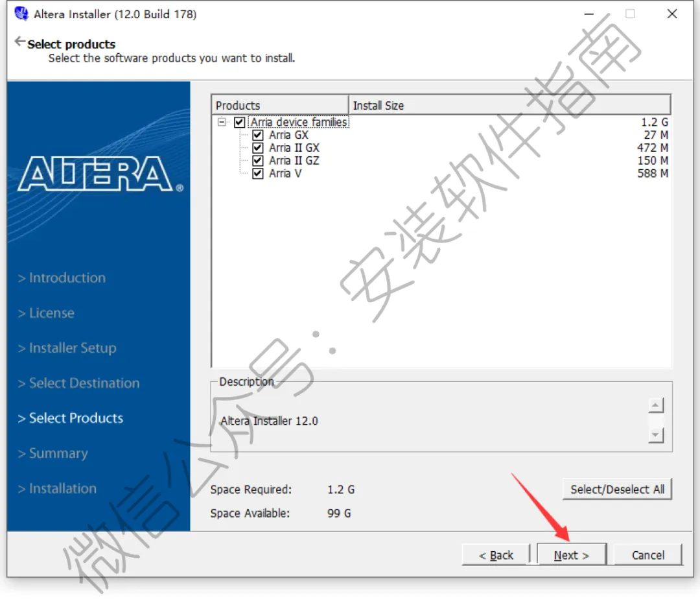Click the Space Available 99 G value
Image resolution: width=700 pixels, height=605 pixels.
click(339, 514)
